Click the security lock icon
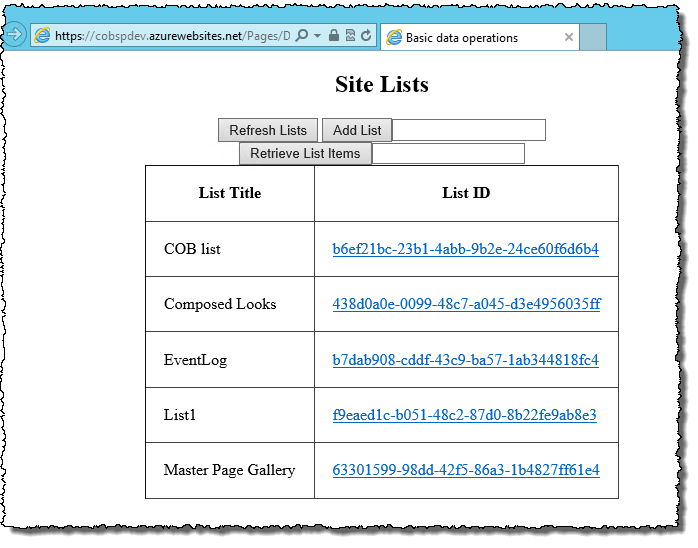This screenshot has width=698, height=548. [x=333, y=35]
